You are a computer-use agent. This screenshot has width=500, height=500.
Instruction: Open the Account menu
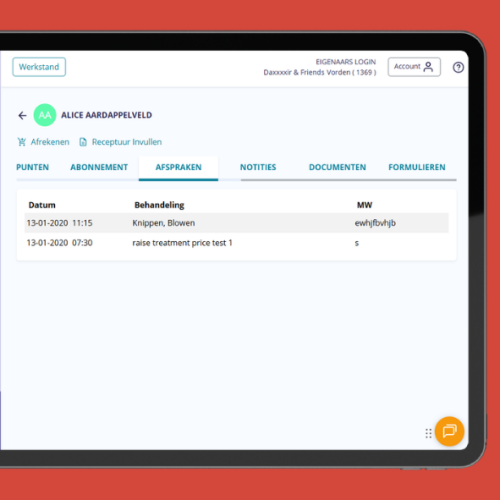[414, 67]
